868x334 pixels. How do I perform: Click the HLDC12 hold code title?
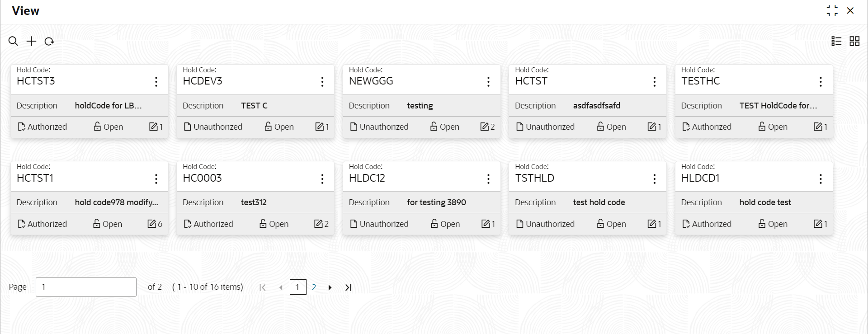[x=367, y=178]
